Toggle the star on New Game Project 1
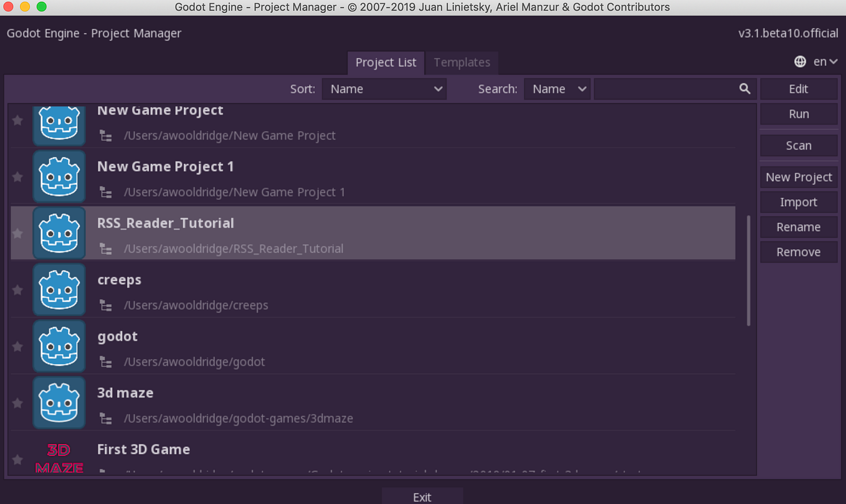 click(17, 176)
